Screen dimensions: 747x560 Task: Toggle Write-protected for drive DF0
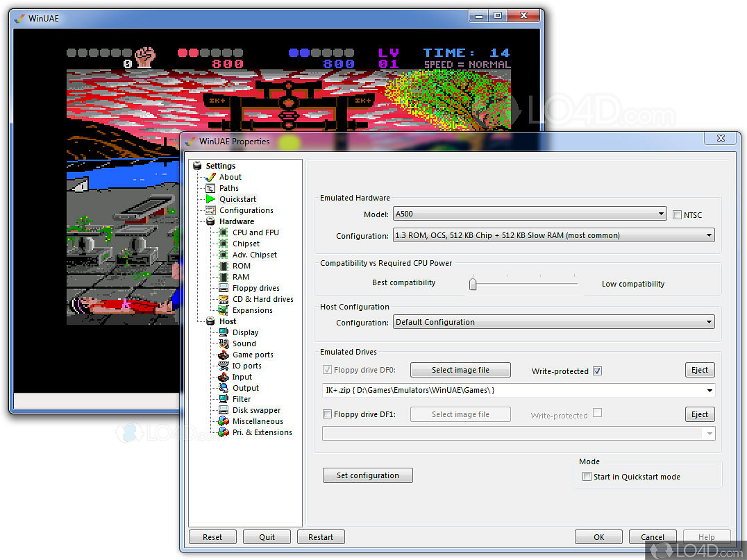point(598,371)
